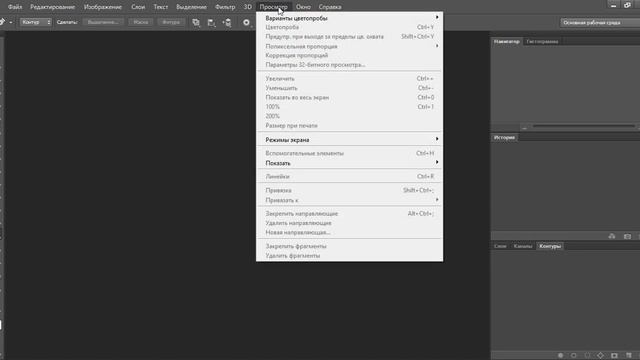Toggle Закрепить направляющие option

click(x=349, y=213)
